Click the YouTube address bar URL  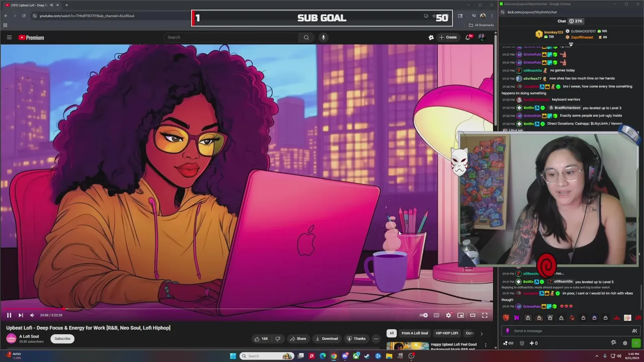click(87, 16)
